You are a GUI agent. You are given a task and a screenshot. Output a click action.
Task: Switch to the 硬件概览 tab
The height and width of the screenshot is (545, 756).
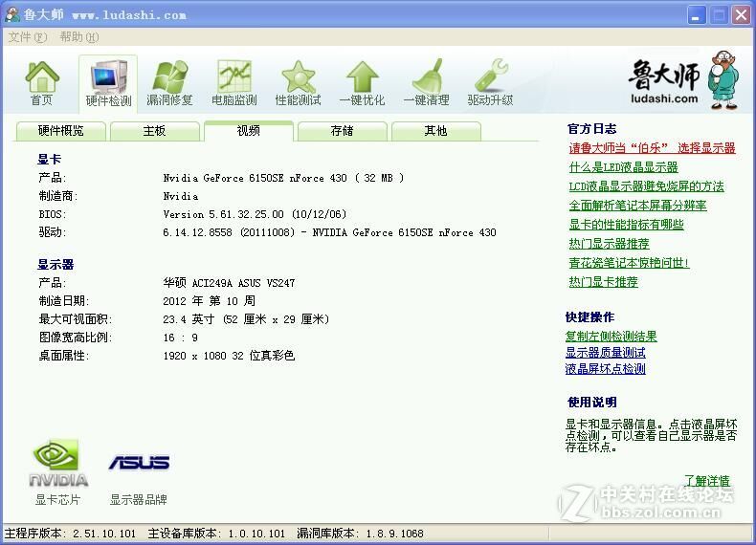(60, 131)
